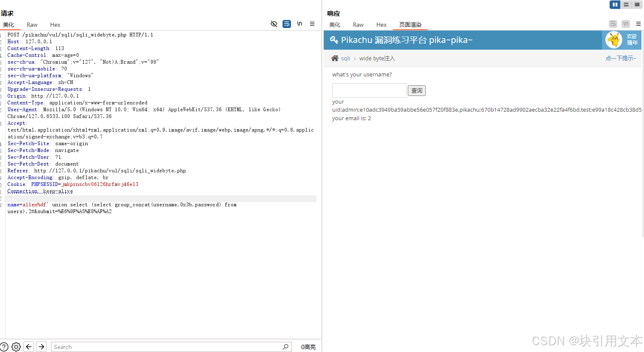This screenshot has height=352, width=644.
Task: Switch to top-bottom split layout
Action: 626,5
